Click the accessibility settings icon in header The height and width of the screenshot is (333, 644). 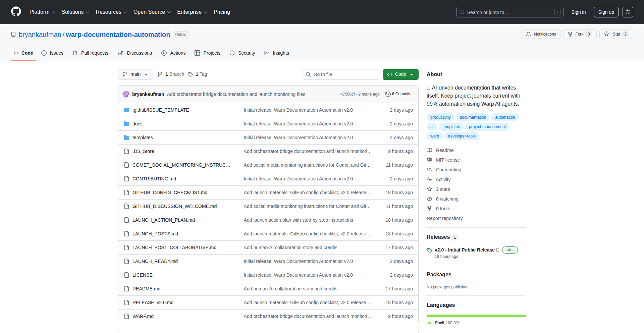coord(628,12)
